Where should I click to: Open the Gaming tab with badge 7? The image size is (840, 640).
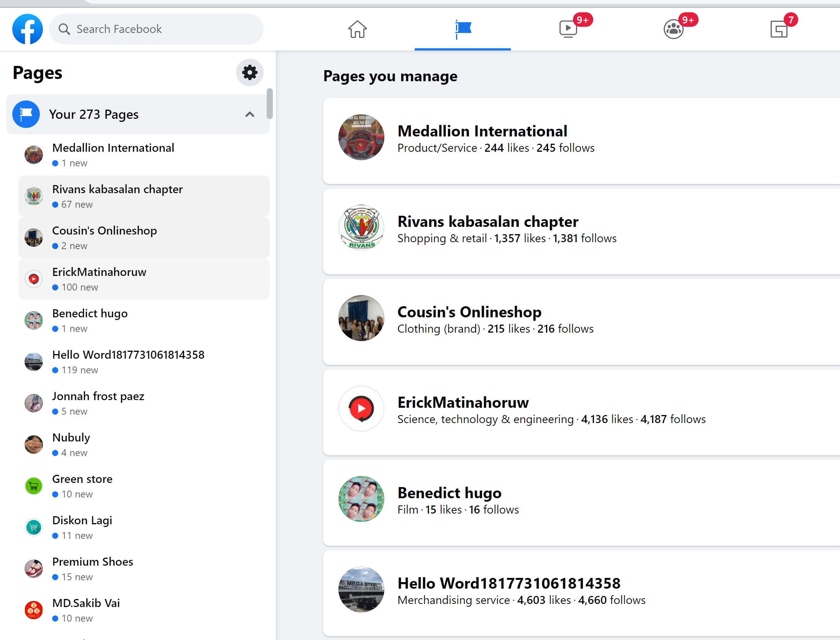[x=779, y=29]
